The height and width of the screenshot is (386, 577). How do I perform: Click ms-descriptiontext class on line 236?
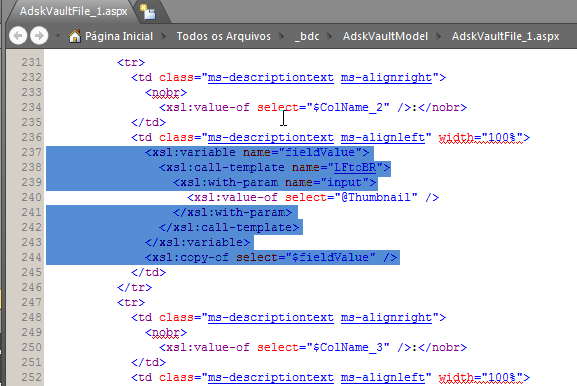(270, 137)
